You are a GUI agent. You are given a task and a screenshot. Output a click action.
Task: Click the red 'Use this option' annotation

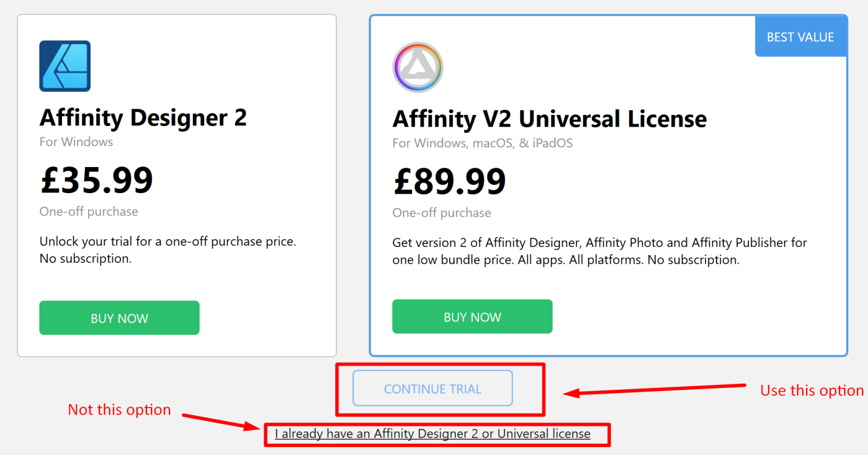pos(811,391)
